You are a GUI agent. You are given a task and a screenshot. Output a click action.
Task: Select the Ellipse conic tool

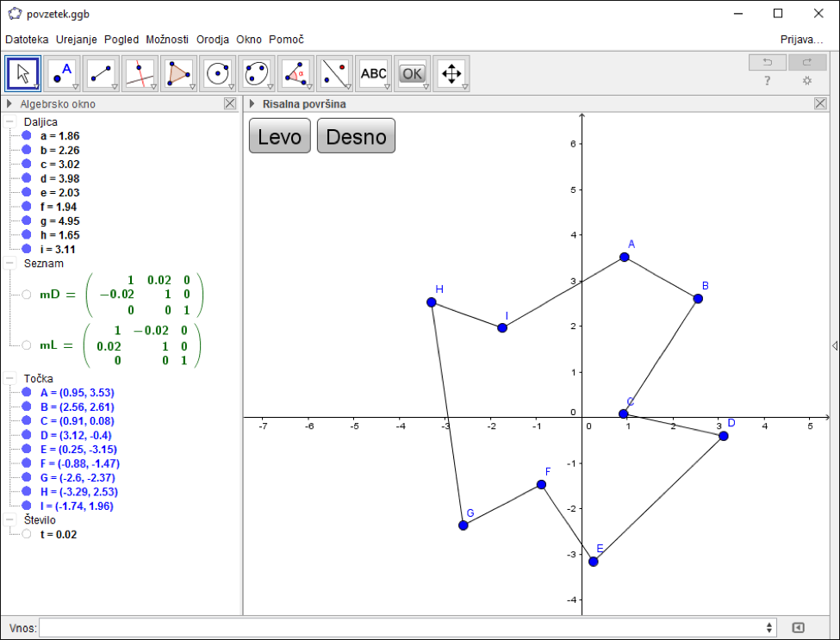point(257,74)
